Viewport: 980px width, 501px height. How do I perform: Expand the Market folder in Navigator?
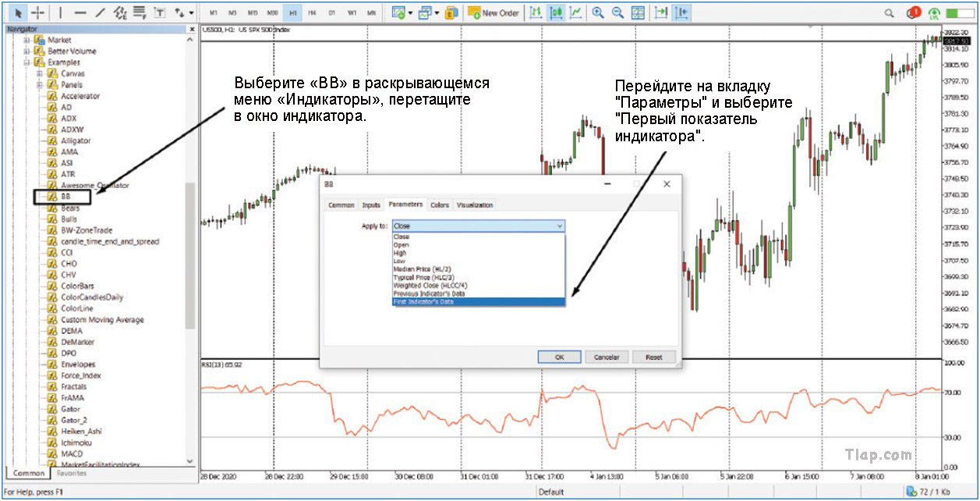tap(27, 40)
